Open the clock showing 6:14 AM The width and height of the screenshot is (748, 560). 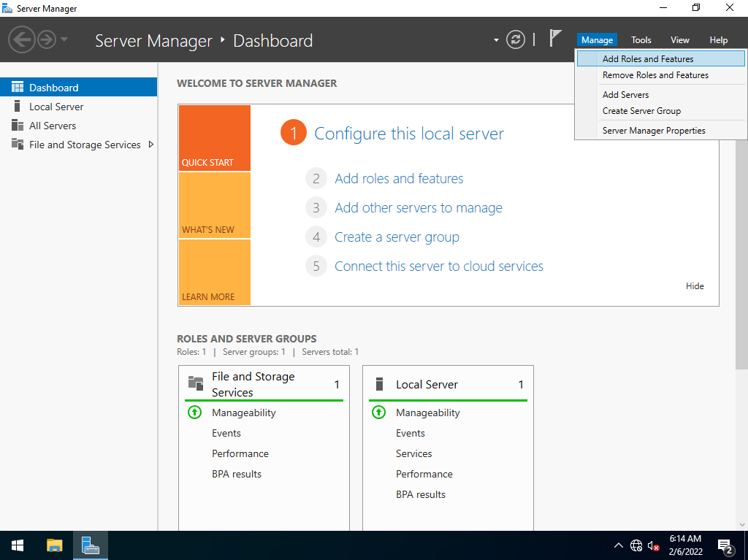(685, 545)
